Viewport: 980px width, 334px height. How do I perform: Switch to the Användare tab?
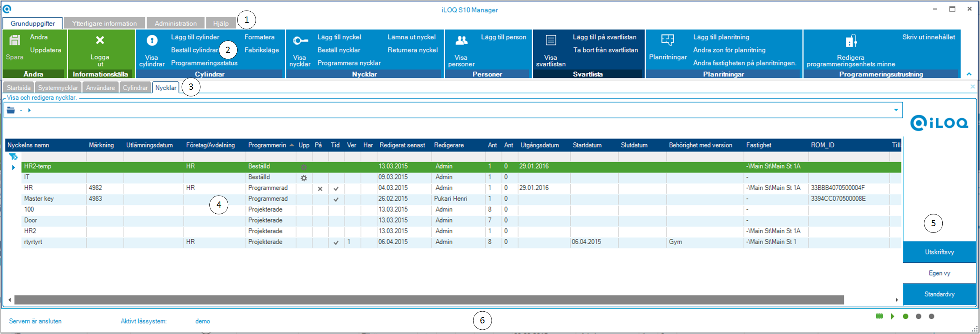click(x=100, y=87)
